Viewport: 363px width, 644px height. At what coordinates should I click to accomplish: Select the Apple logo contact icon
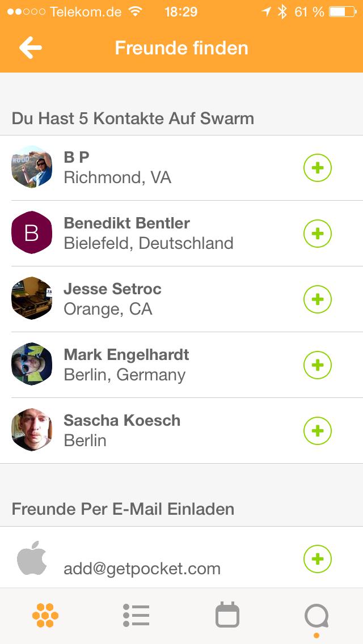pos(32,558)
